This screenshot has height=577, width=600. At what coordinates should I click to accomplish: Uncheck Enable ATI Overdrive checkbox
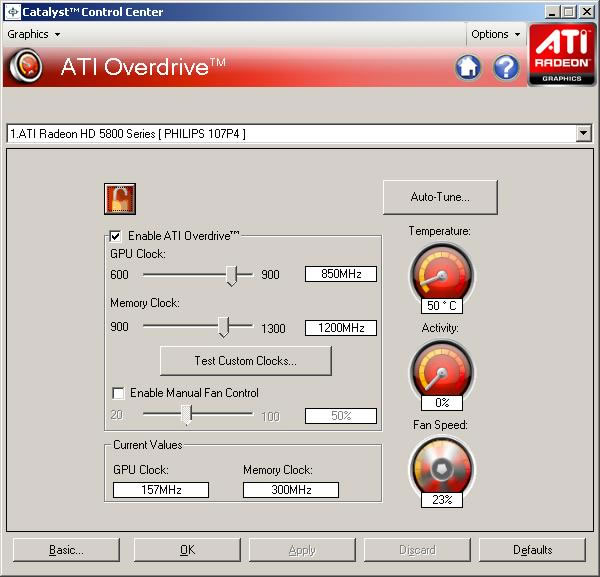coord(116,236)
